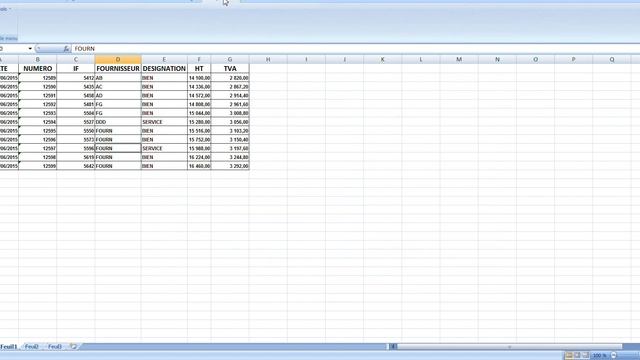
Task: Click the fx insert function icon
Action: pyautogui.click(x=66, y=49)
